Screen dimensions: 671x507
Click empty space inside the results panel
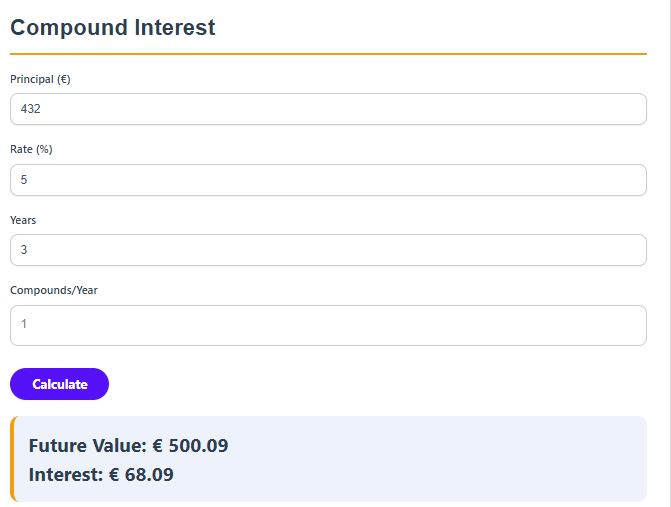point(450,460)
